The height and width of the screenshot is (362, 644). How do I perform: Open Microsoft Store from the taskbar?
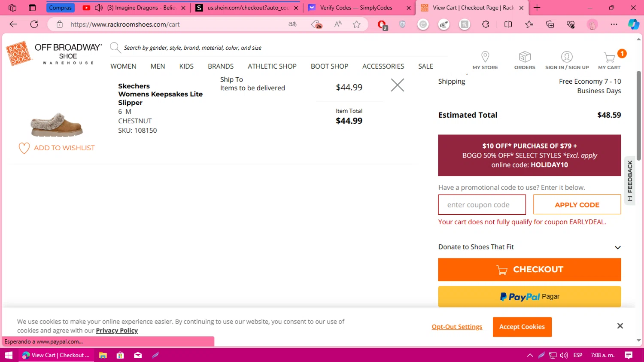coord(120,355)
